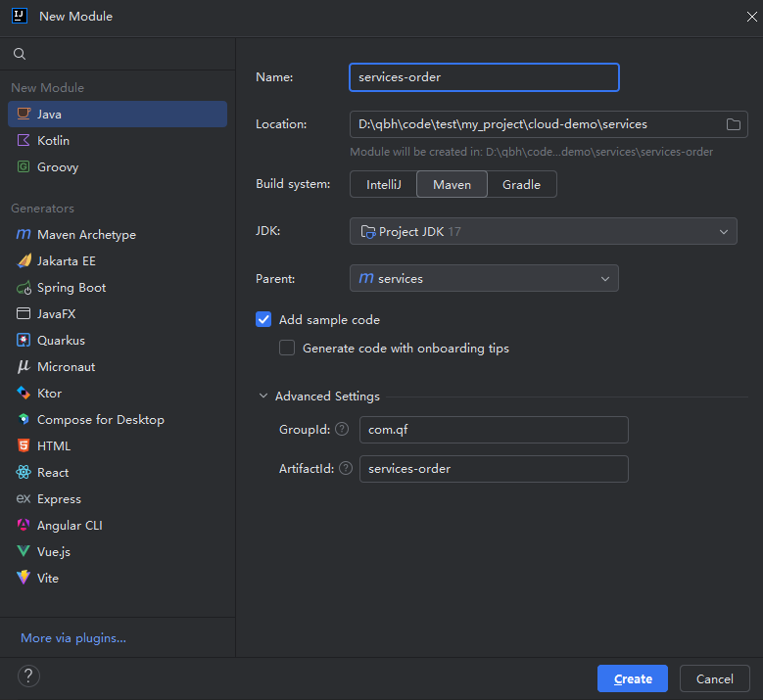Viewport: 763px width, 700px height.
Task: Click the GroupId help question icon
Action: coord(342,429)
